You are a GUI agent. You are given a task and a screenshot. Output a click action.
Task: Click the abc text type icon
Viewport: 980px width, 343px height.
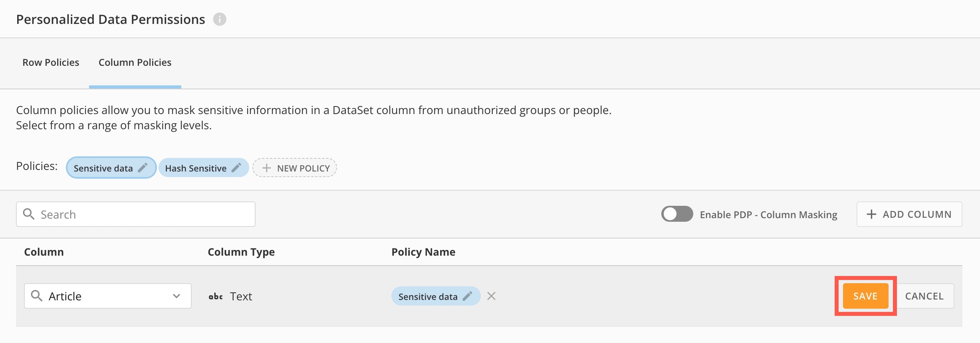pos(216,296)
